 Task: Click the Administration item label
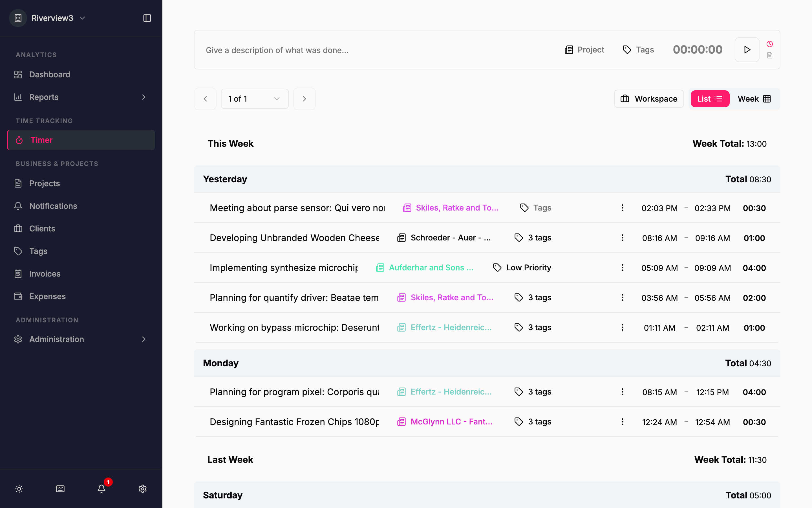tap(56, 339)
